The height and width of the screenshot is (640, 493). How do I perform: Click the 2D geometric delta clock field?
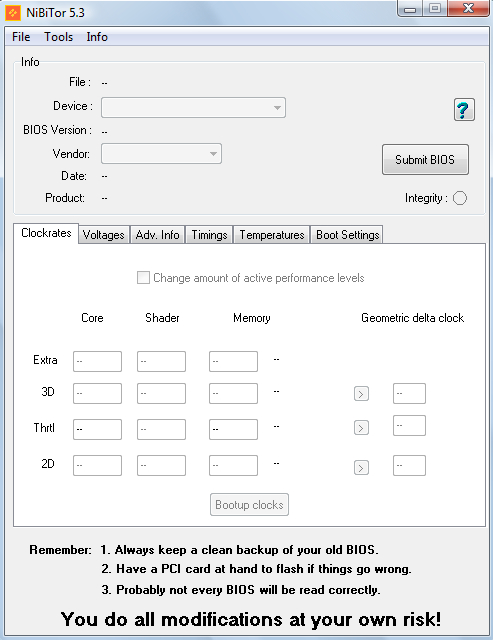coord(409,465)
